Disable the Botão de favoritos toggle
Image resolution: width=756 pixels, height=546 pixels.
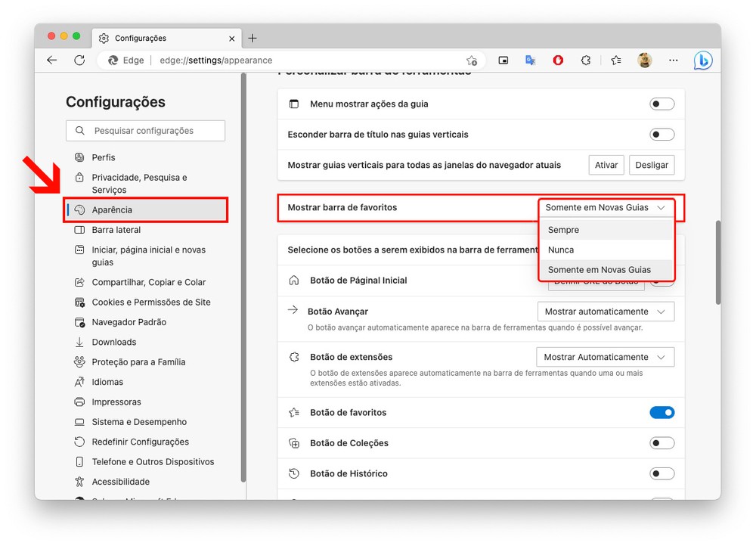click(661, 413)
